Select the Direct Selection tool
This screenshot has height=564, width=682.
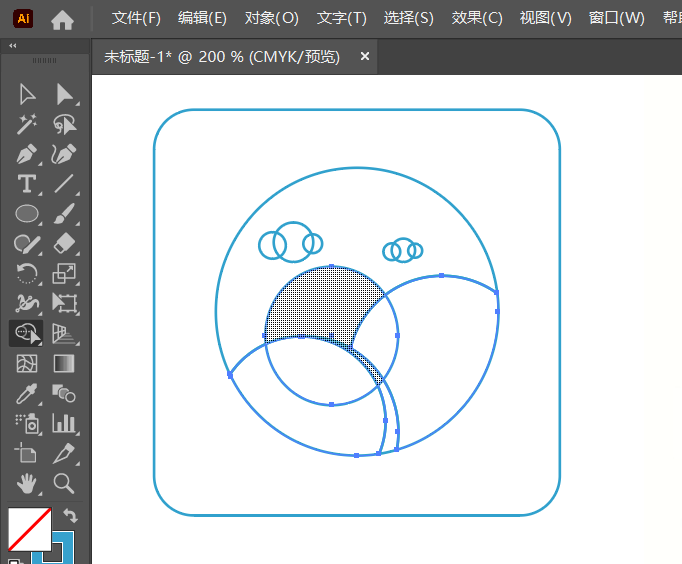(x=64, y=94)
